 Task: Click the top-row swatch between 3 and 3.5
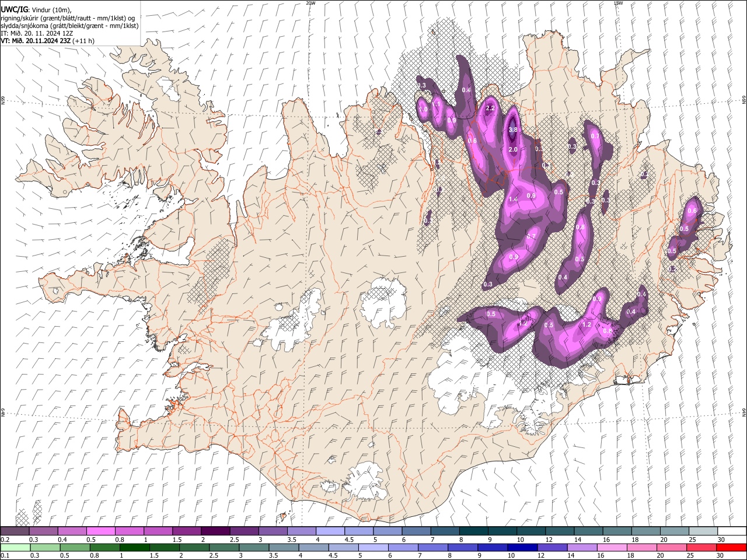pyautogui.click(x=272, y=531)
